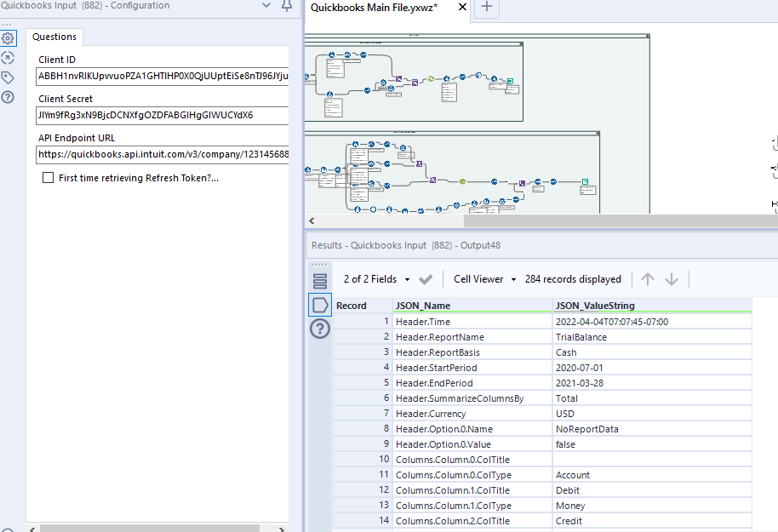
Task: Open the Results panel help icon
Action: pos(320,329)
